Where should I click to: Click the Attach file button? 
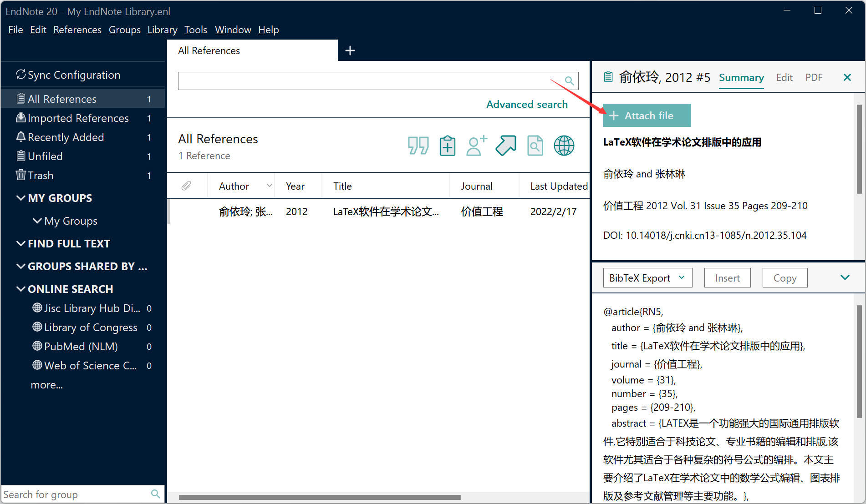pyautogui.click(x=647, y=116)
